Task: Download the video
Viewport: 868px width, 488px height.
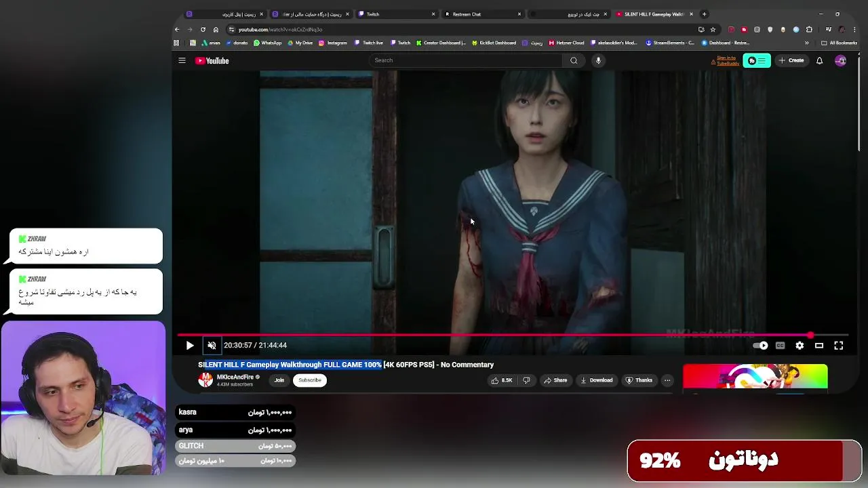Action: 597,380
